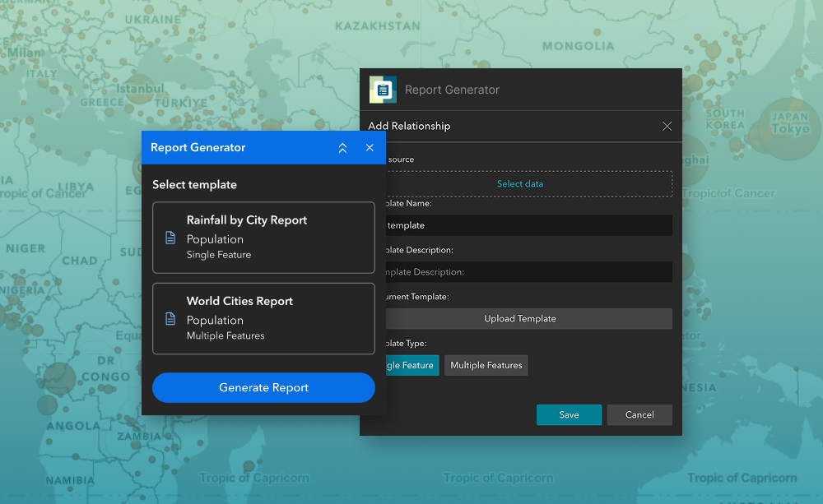The height and width of the screenshot is (504, 823).
Task: Click the document icon beside World Cities Report
Action: click(x=170, y=319)
